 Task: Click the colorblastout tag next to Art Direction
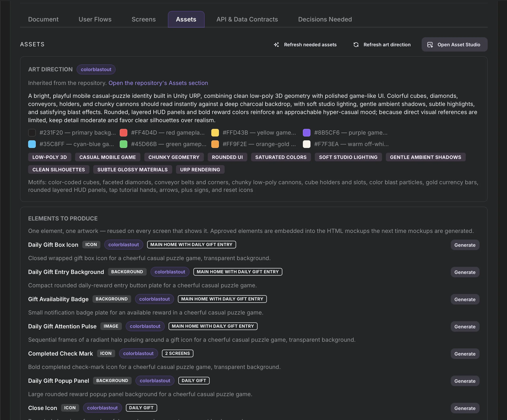pyautogui.click(x=96, y=70)
